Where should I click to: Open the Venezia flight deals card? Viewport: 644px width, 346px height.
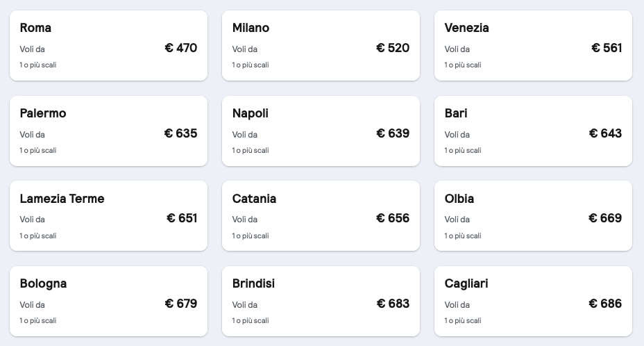point(533,46)
